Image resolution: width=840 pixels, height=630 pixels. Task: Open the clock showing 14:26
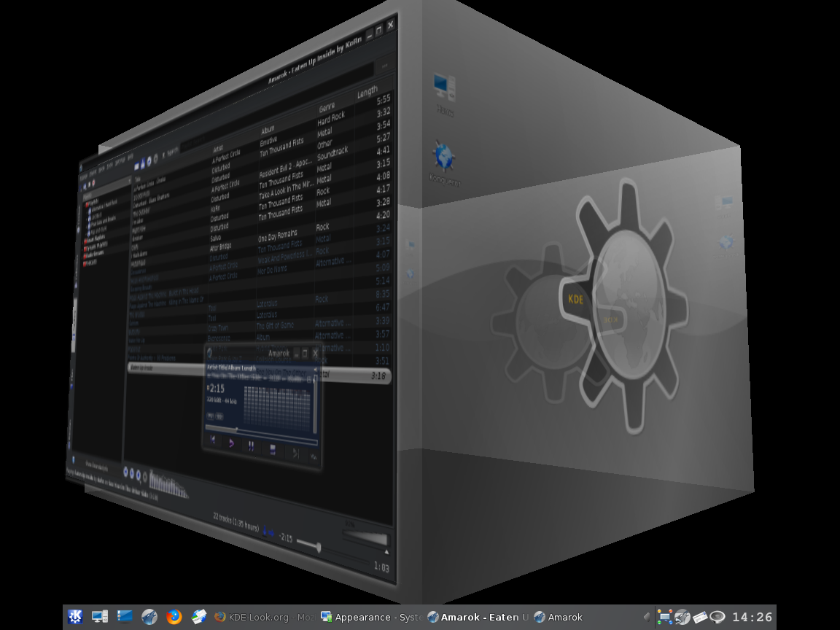(752, 617)
